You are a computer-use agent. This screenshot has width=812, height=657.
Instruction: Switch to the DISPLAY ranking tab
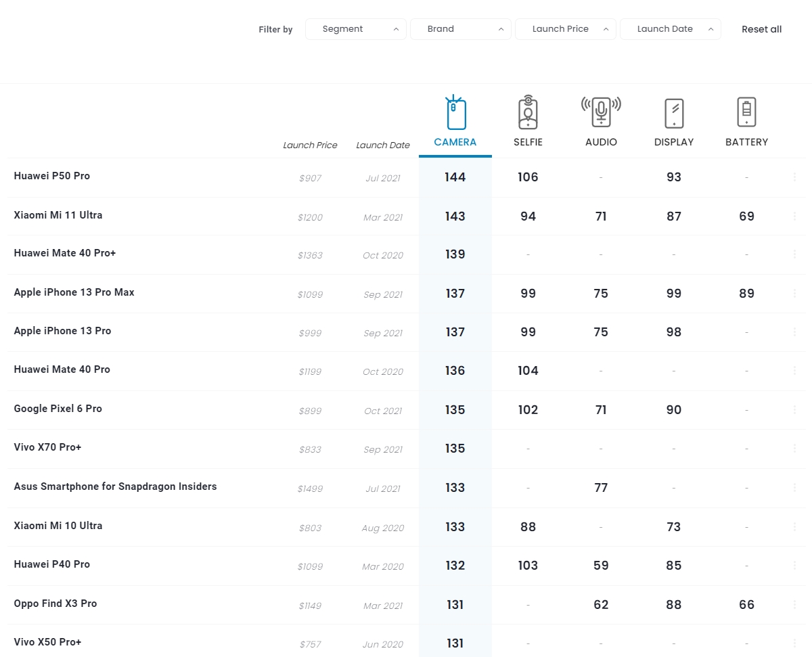point(674,142)
